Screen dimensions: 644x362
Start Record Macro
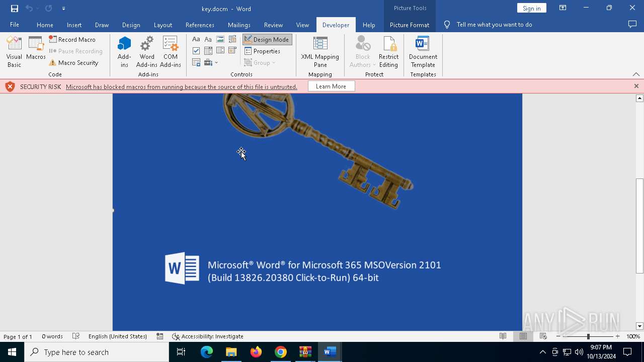(x=72, y=39)
